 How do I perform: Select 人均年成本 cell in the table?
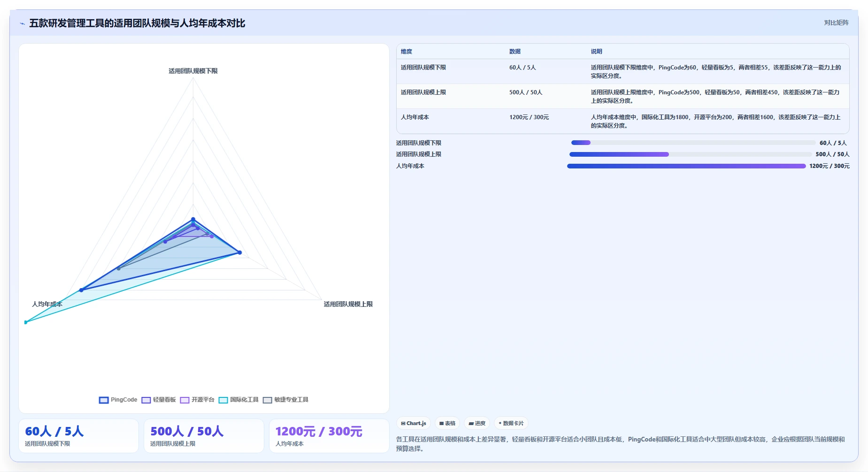tap(415, 117)
